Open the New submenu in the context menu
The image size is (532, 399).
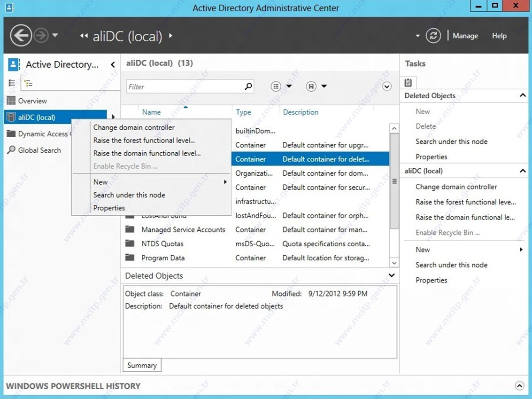tap(151, 182)
